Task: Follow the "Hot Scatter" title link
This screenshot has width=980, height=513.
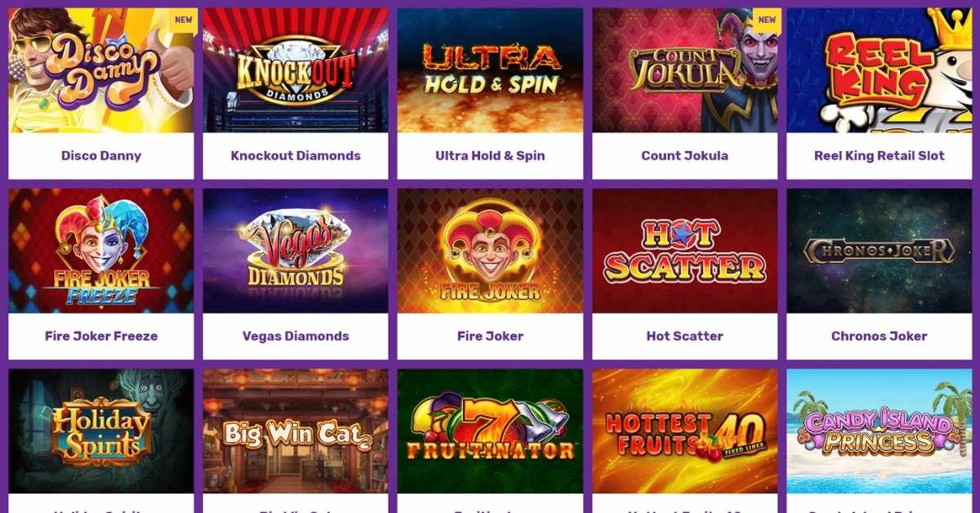Action: pos(684,337)
